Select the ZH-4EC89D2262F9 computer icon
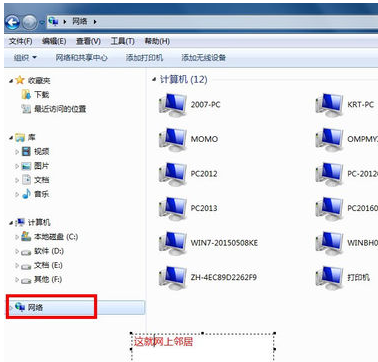Screen dimensions: 378x362 [173, 277]
